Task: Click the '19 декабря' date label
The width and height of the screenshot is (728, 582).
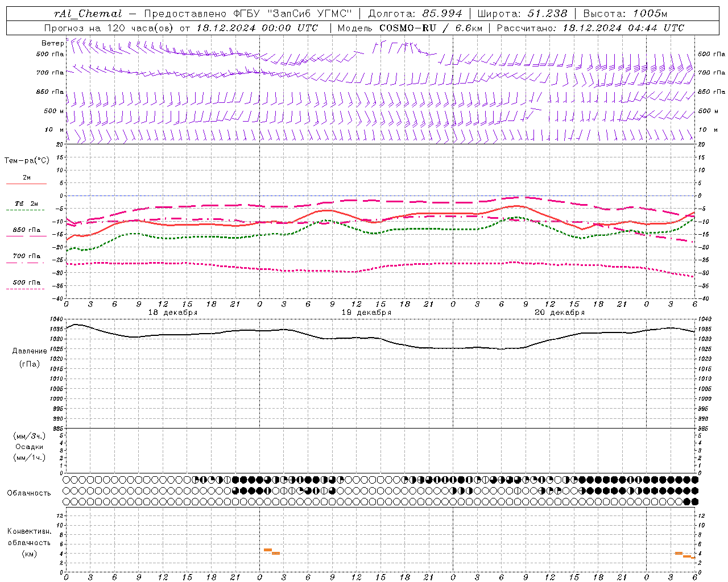Action: (x=366, y=313)
